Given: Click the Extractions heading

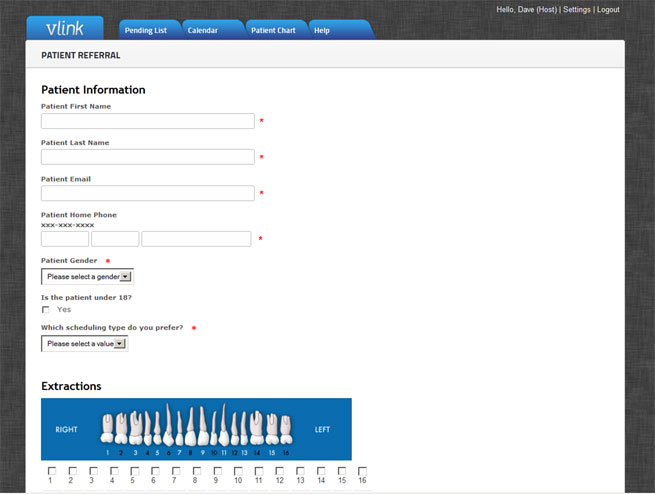Looking at the screenshot, I should click(x=71, y=386).
